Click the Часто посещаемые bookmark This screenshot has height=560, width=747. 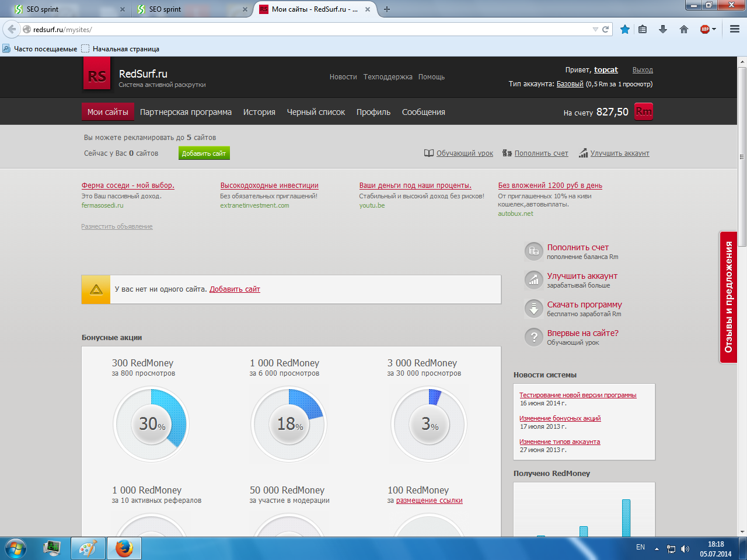(40, 49)
